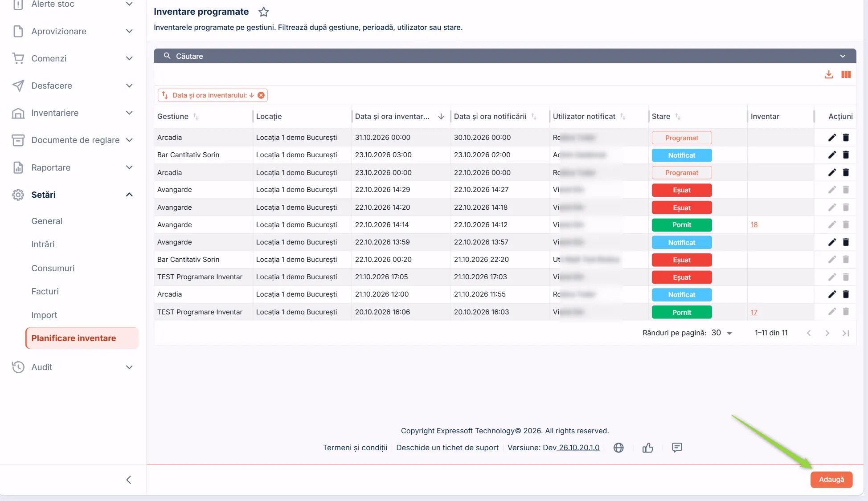Open the Rânduri pe pagină dropdown

point(722,333)
